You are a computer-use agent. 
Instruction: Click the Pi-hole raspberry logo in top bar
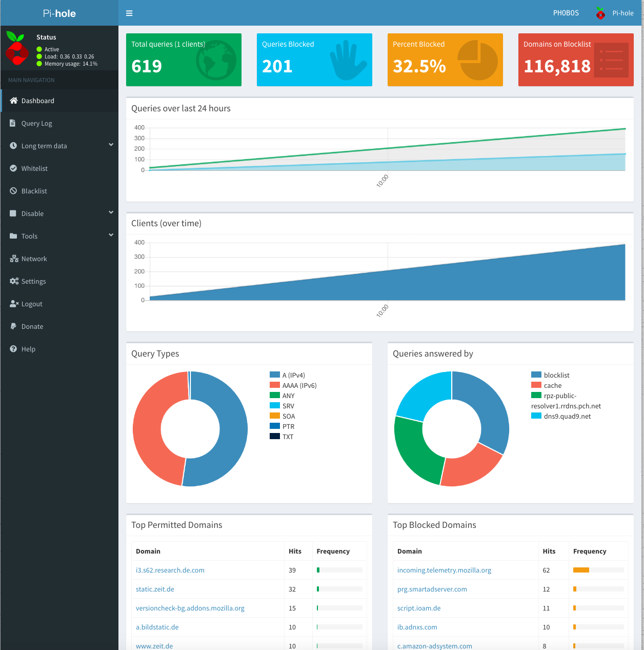(x=600, y=13)
